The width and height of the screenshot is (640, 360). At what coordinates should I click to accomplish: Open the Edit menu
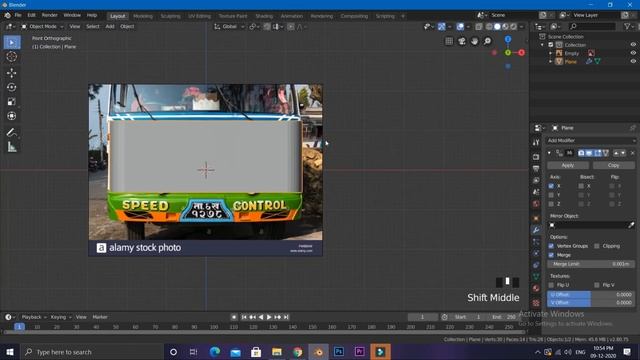[31, 15]
